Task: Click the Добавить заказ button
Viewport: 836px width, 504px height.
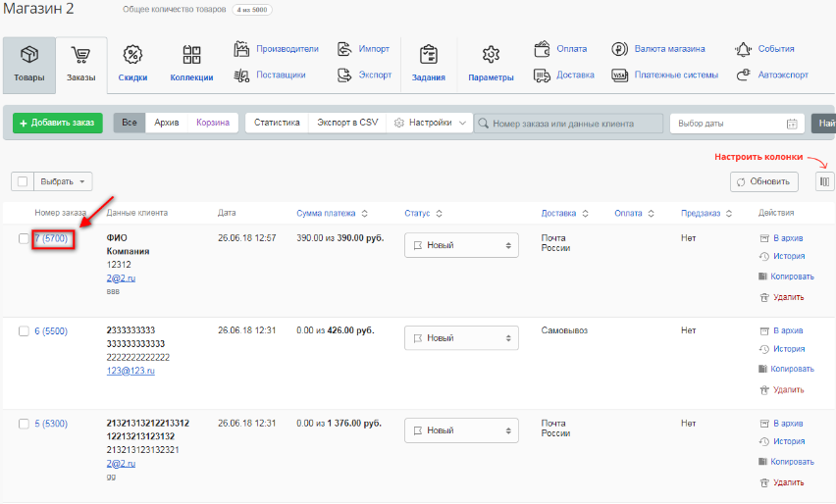Action: coord(57,123)
